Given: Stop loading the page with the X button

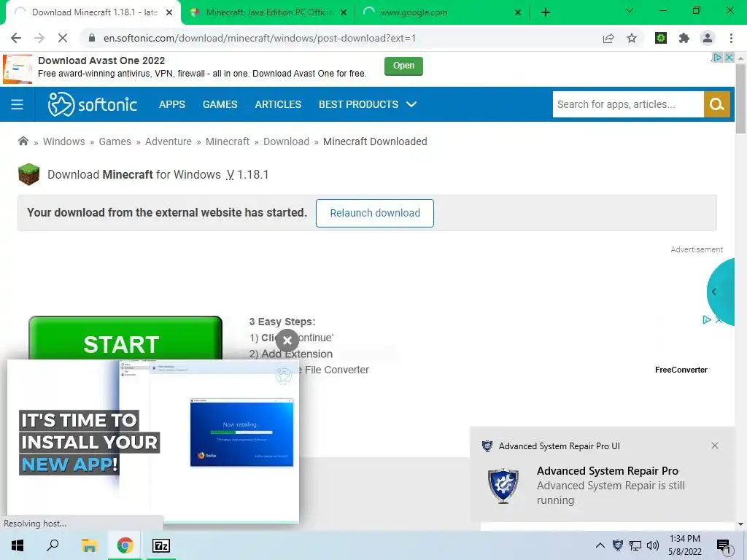Looking at the screenshot, I should click(x=63, y=38).
